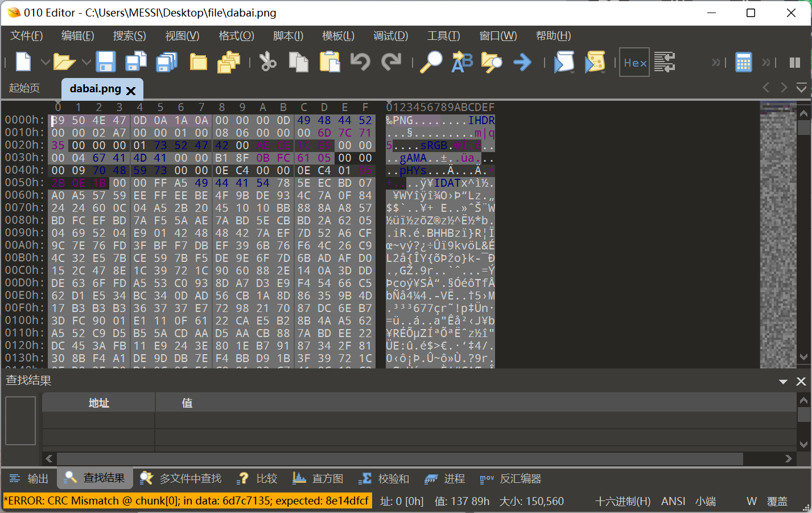Image resolution: width=812 pixels, height=513 pixels.
Task: Open the 窗口(W) menu
Action: [x=498, y=35]
